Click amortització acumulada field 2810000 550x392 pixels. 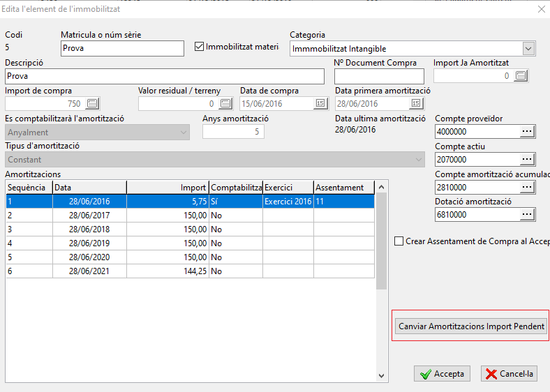(477, 187)
